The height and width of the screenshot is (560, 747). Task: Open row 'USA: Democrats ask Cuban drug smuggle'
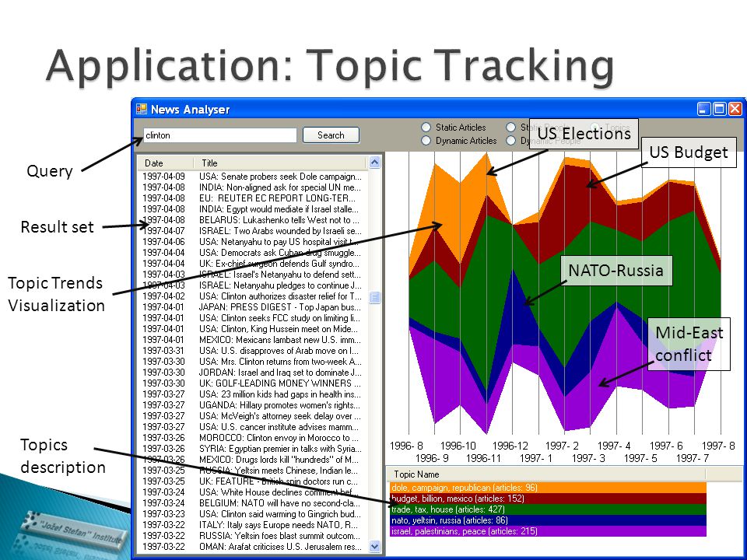(252, 253)
